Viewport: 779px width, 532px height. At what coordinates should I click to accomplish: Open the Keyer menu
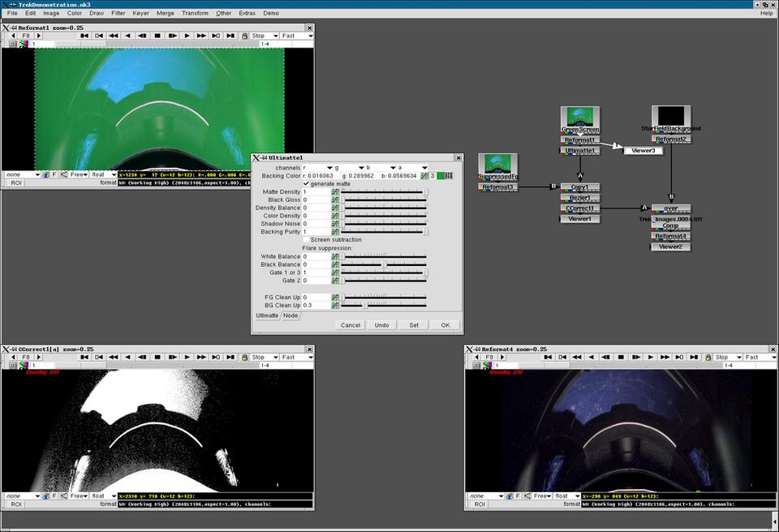pos(140,13)
